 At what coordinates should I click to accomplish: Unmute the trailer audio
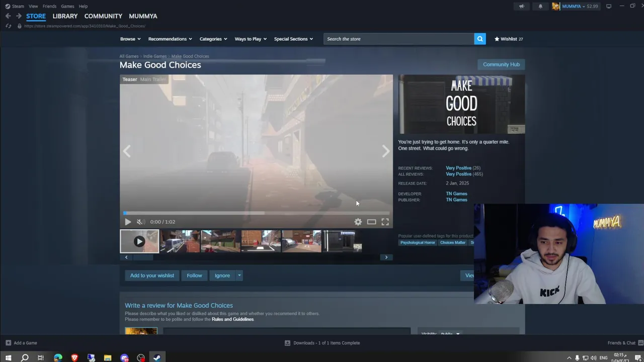pyautogui.click(x=141, y=222)
